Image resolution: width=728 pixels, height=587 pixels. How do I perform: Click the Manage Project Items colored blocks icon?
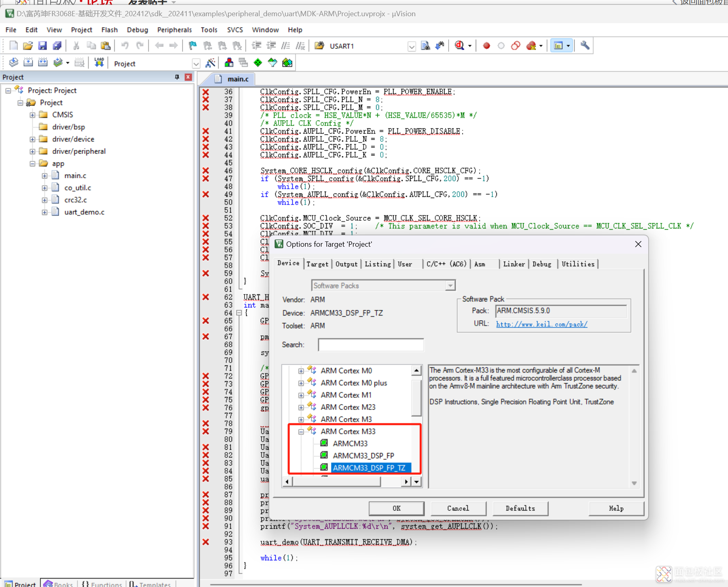229,63
